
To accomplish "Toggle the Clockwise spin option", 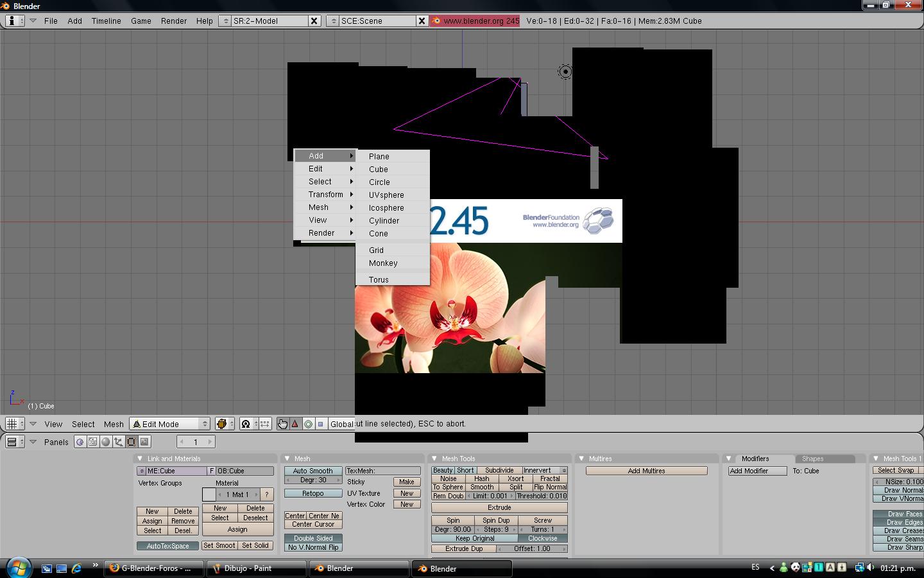I will click(542, 538).
